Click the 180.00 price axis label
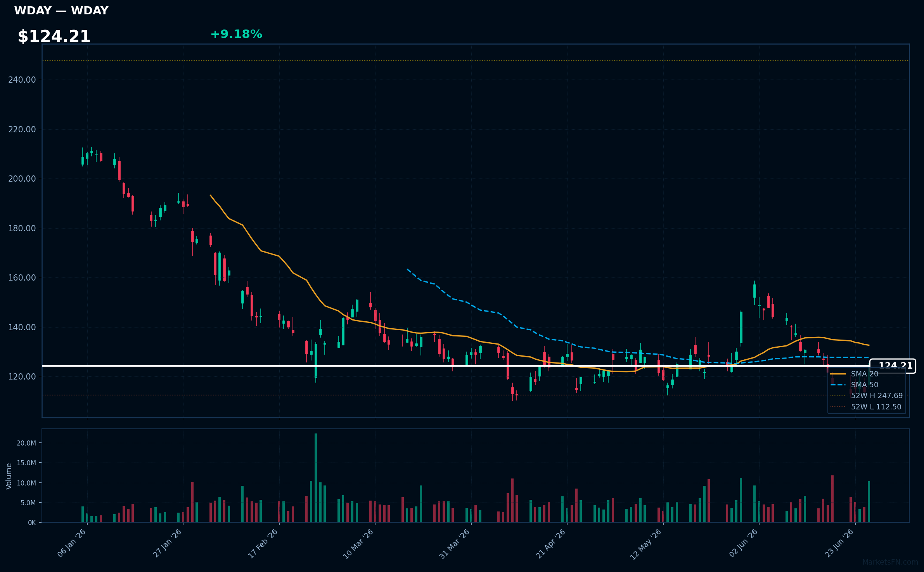Screen dimensions: 924x572 pyautogui.click(x=22, y=229)
